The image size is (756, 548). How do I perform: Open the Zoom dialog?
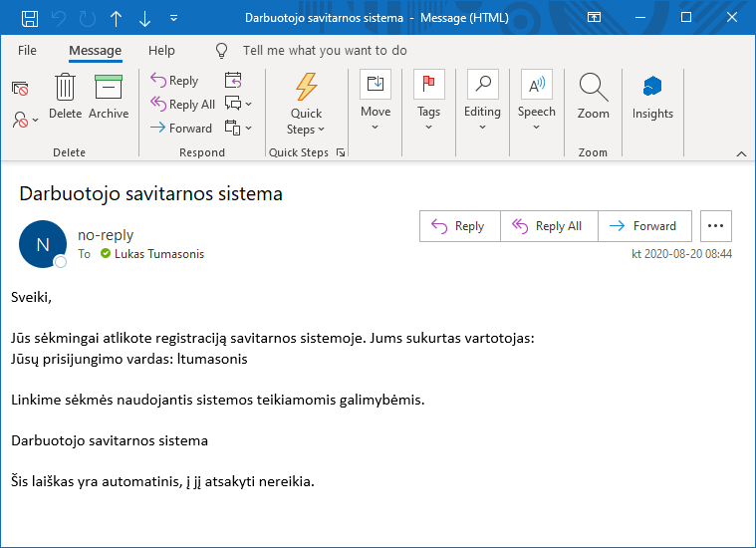point(593,98)
